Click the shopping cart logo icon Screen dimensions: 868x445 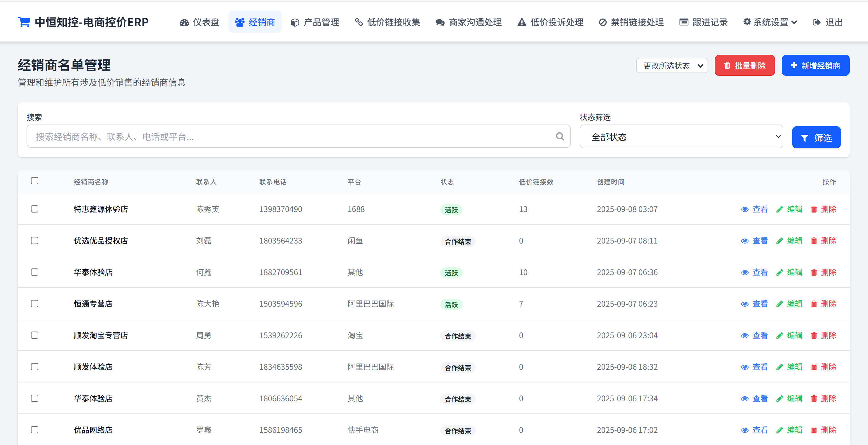[x=24, y=22]
